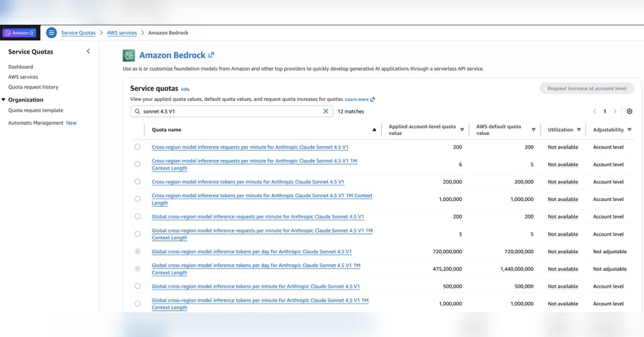The height and width of the screenshot is (337, 644).
Task: Open Service Quotas breadcrumb link
Action: (78, 33)
